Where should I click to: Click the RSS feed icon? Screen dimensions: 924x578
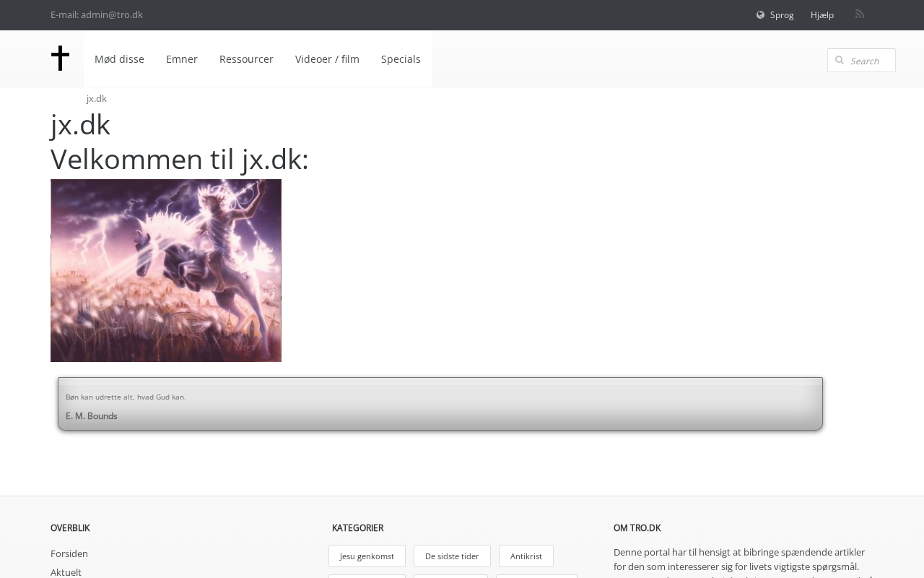click(860, 14)
